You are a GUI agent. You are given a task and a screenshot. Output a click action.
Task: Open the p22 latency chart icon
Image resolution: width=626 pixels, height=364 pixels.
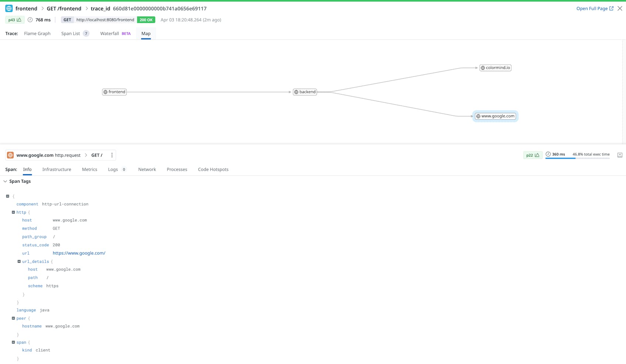click(x=537, y=155)
